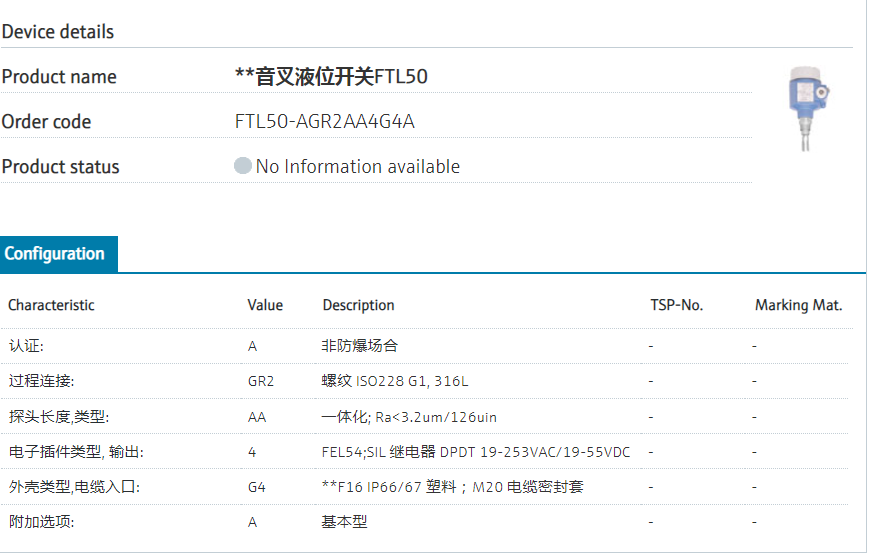Click the Description column header
Image resolution: width=870 pixels, height=554 pixels.
[358, 305]
